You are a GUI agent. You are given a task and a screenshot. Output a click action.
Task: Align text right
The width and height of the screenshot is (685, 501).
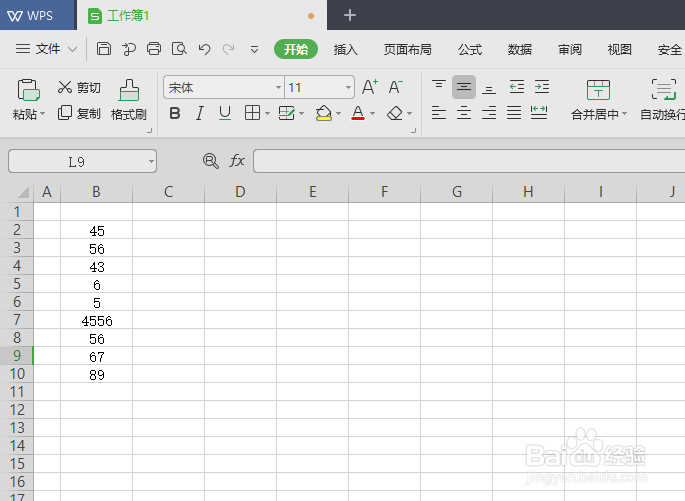[x=489, y=113]
